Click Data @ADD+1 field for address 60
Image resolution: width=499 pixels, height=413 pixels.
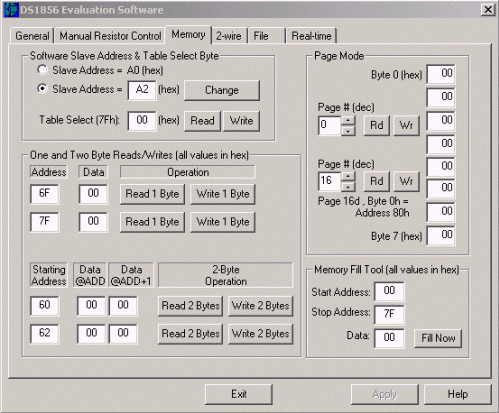click(123, 305)
